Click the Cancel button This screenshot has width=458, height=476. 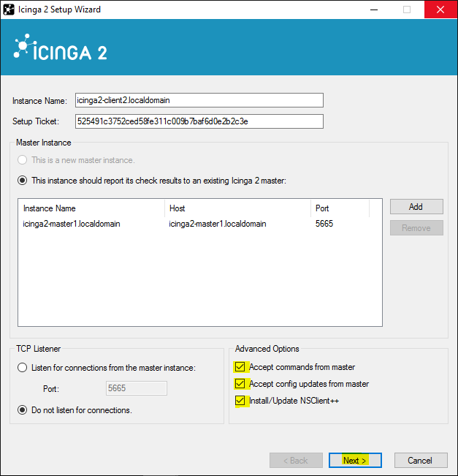coord(421,461)
